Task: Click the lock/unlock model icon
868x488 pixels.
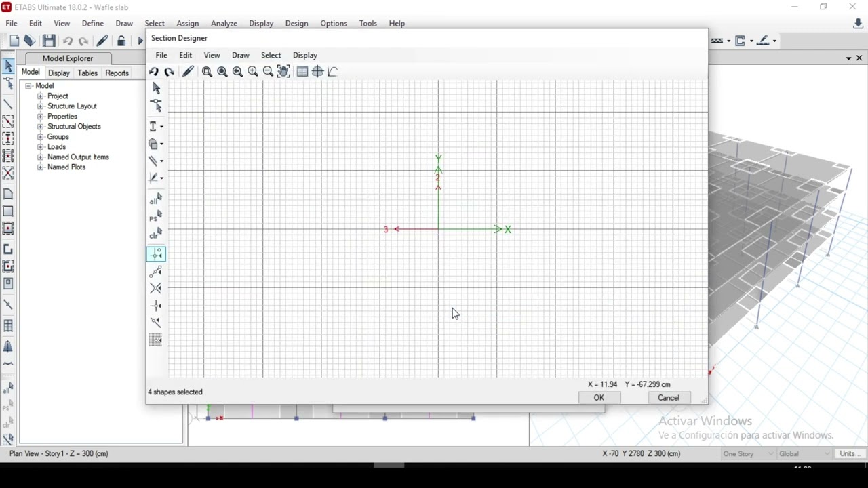Action: [x=121, y=41]
